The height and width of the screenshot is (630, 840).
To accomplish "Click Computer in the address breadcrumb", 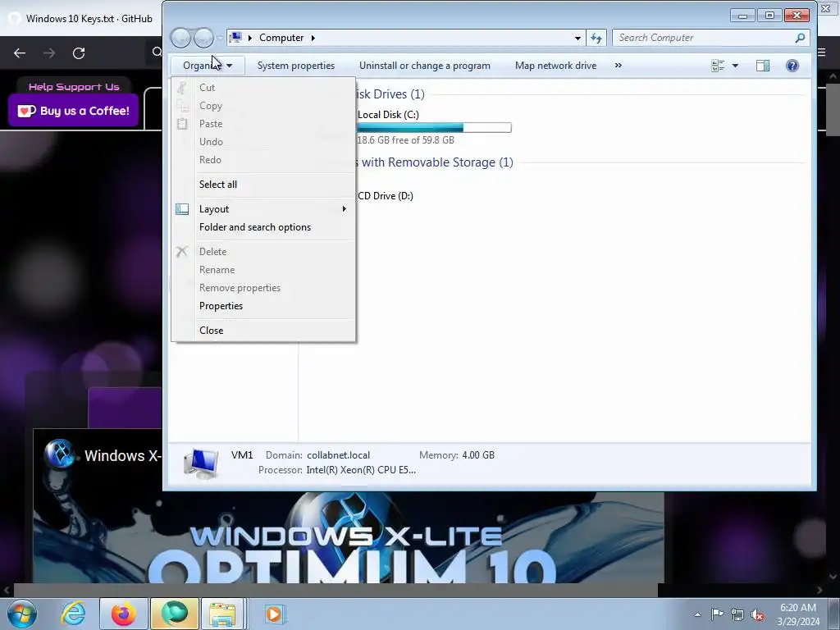I will pyautogui.click(x=281, y=38).
